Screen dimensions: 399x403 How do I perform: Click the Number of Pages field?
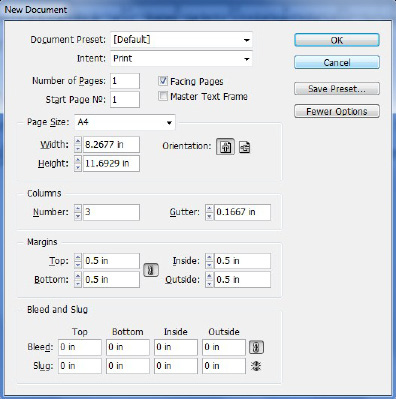point(125,81)
